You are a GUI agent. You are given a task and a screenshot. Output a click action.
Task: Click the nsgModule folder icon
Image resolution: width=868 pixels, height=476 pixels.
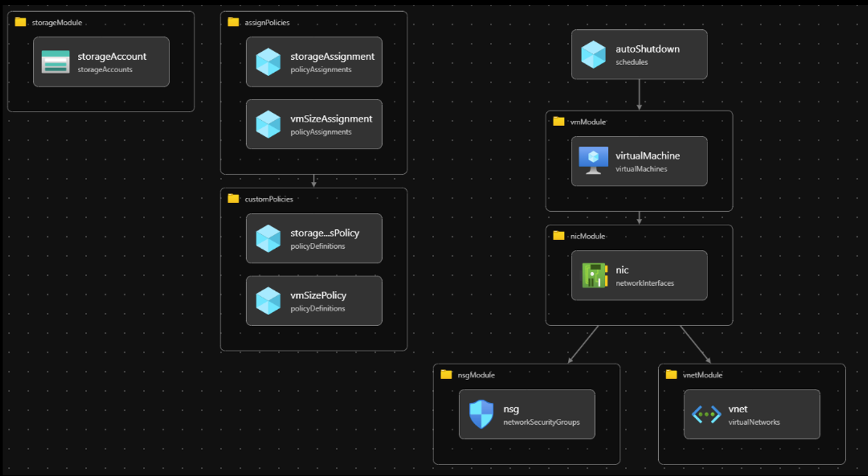click(446, 375)
